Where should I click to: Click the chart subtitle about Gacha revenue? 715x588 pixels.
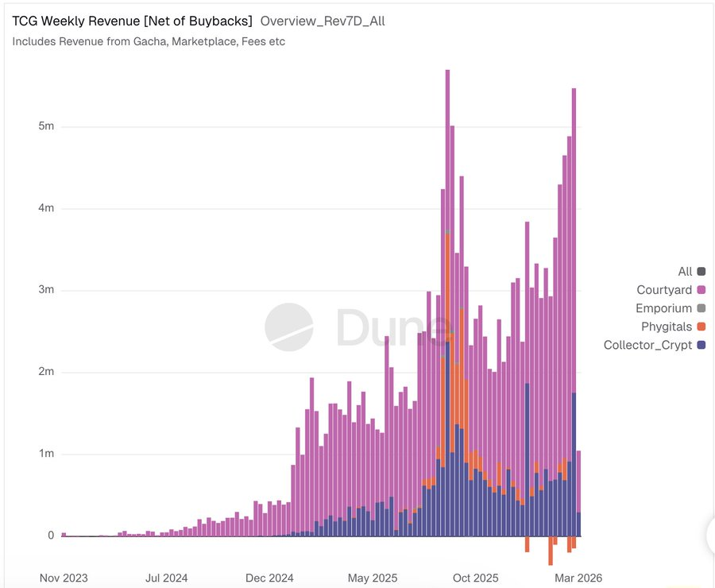(149, 41)
